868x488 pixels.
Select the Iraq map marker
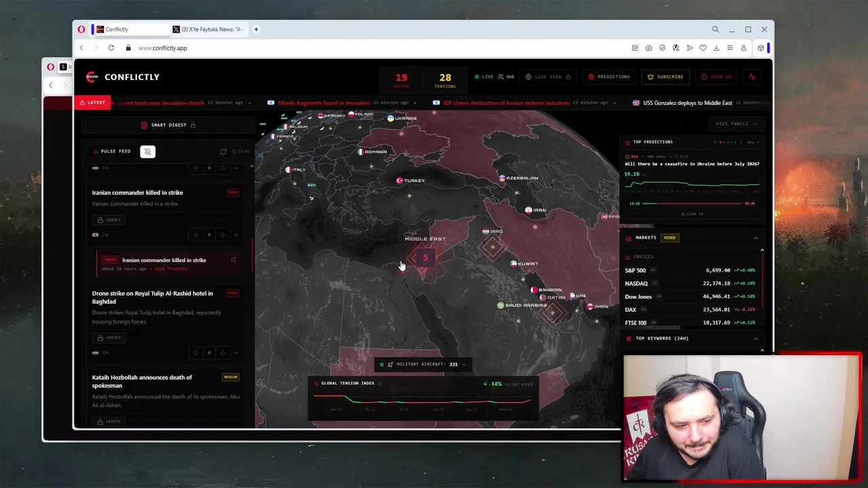point(492,231)
